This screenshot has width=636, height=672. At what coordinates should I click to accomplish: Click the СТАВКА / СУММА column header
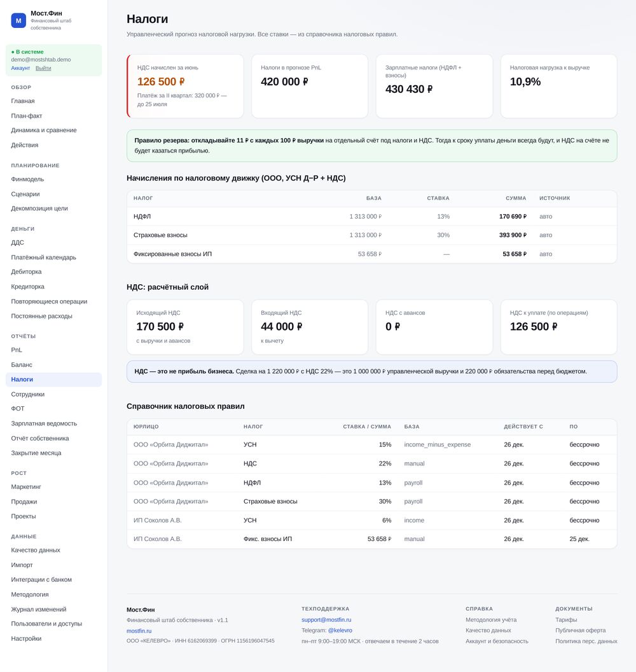[x=367, y=427]
